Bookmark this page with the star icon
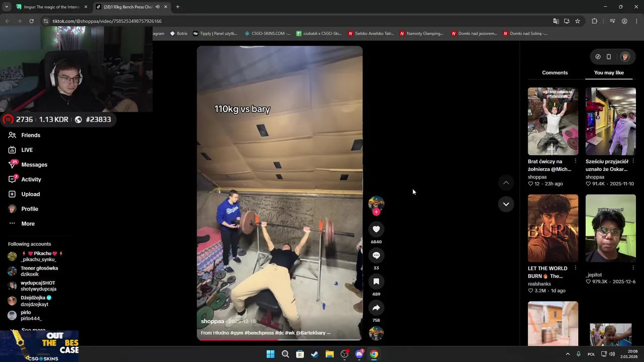 point(578,21)
